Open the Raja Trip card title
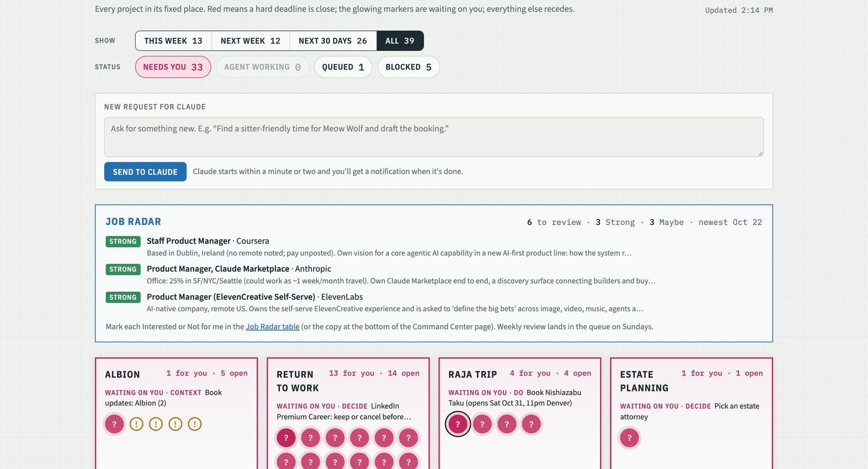Image resolution: width=868 pixels, height=469 pixels. click(x=473, y=375)
